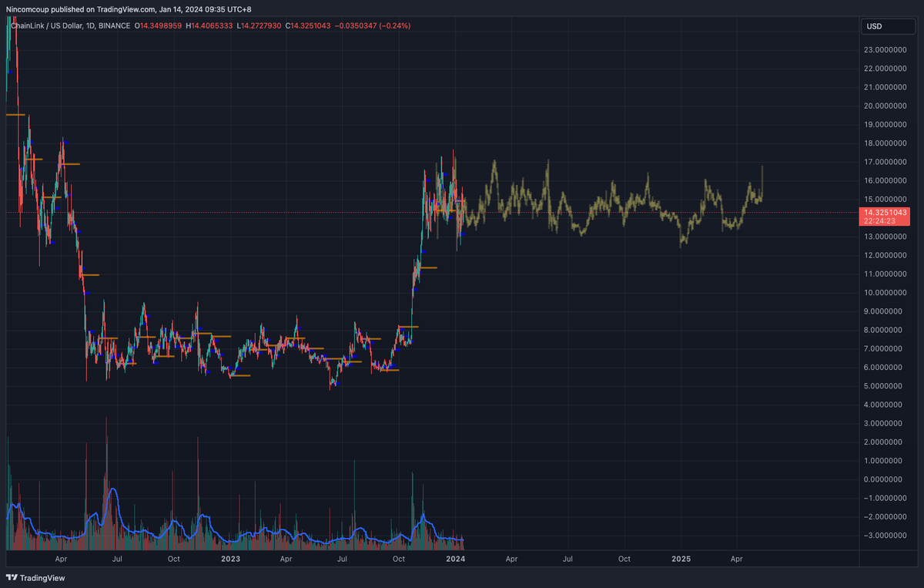Click the low value L14.2727930

pyautogui.click(x=259, y=26)
